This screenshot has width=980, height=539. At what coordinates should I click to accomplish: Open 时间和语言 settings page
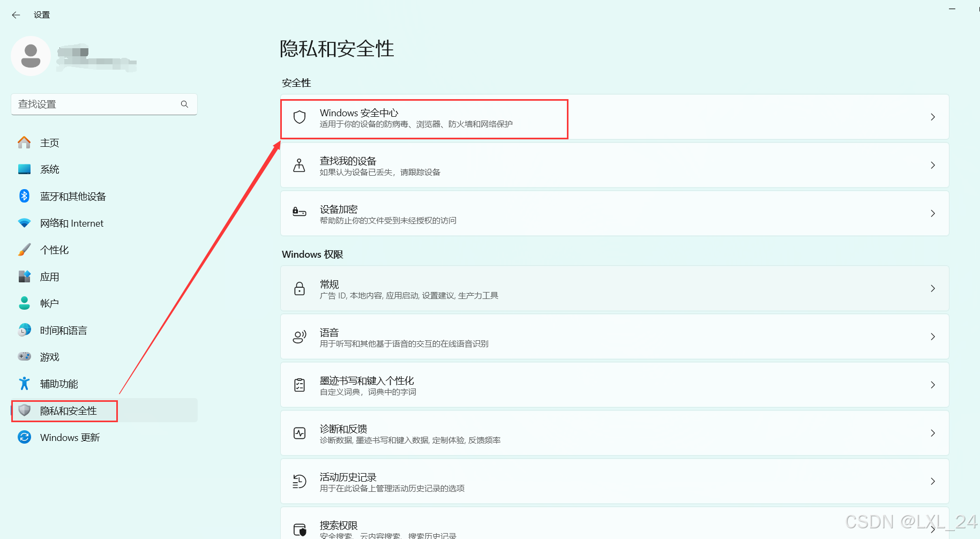tap(104, 330)
